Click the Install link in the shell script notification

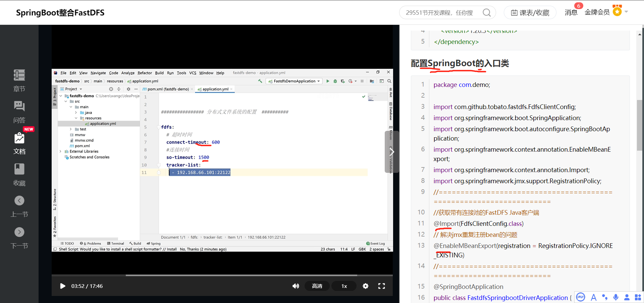tap(172, 249)
